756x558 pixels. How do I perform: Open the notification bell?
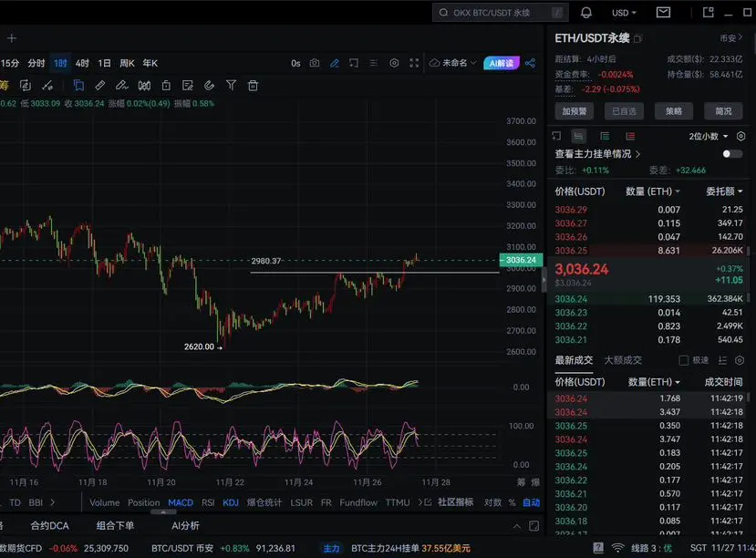click(585, 13)
